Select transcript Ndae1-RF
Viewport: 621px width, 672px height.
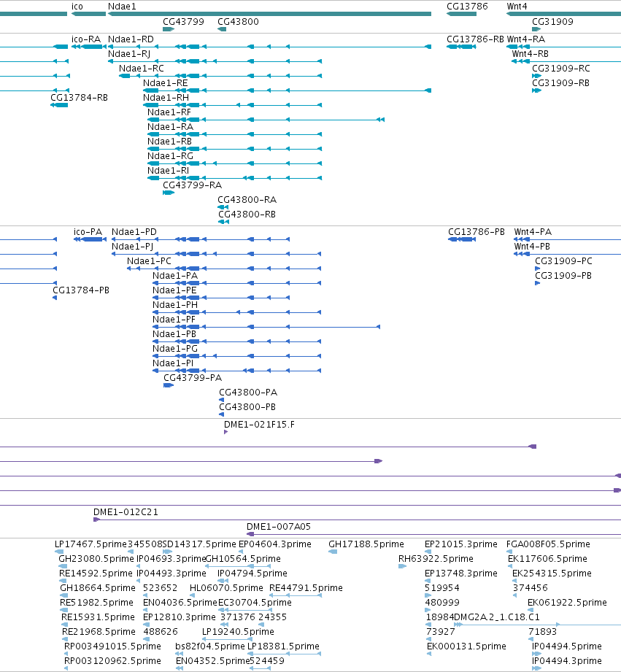click(266, 120)
